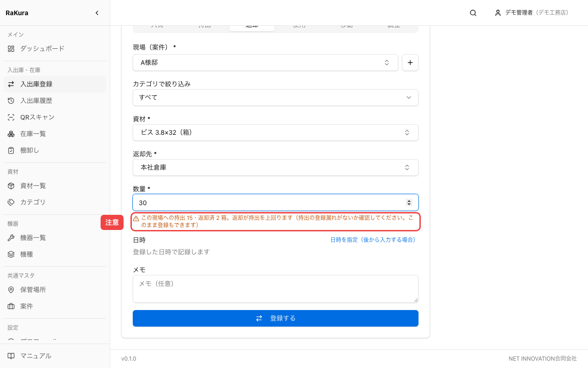This screenshot has width=588, height=368.
Task: Go to ダッシュボード in sidebar
Action: [55, 48]
